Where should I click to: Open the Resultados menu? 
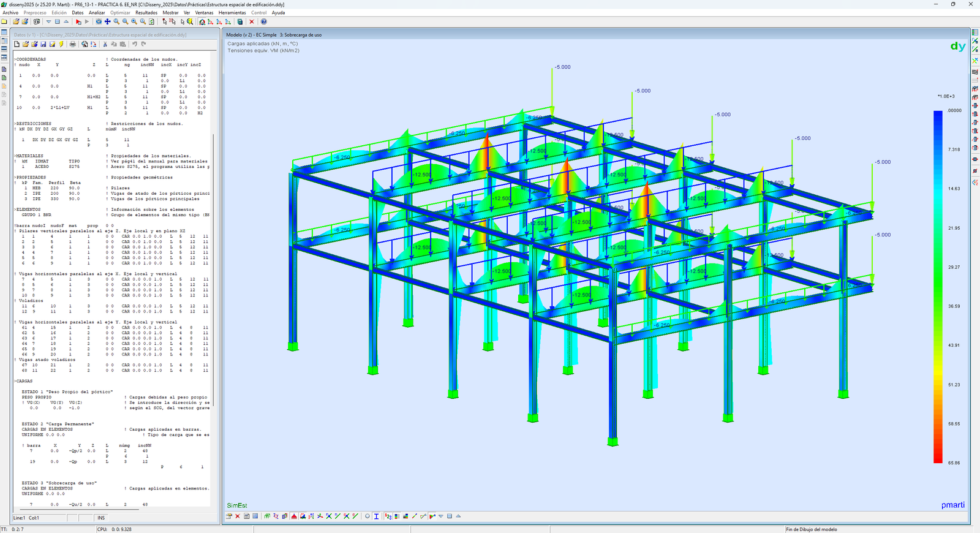pos(146,12)
